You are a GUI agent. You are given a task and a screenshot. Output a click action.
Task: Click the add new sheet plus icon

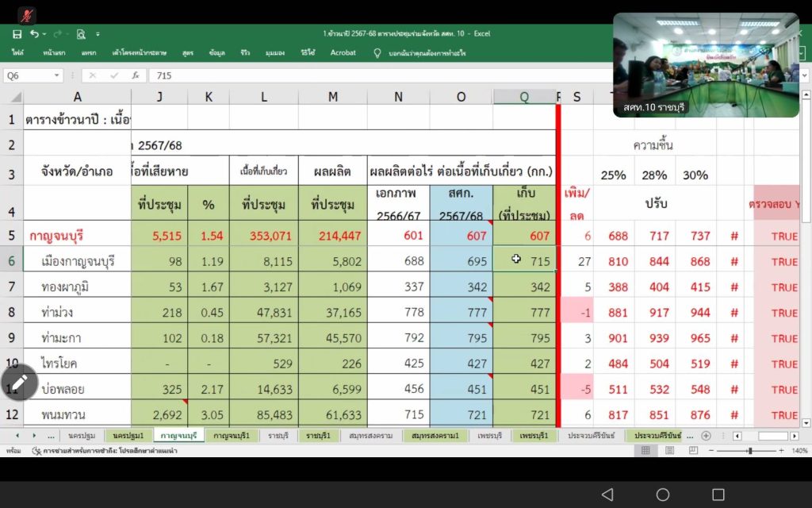[x=706, y=436]
